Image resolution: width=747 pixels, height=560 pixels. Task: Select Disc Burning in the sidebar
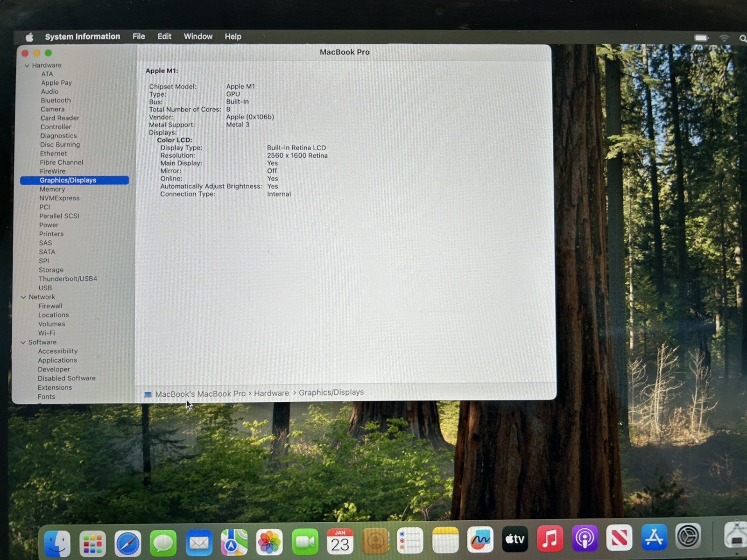pos(60,145)
